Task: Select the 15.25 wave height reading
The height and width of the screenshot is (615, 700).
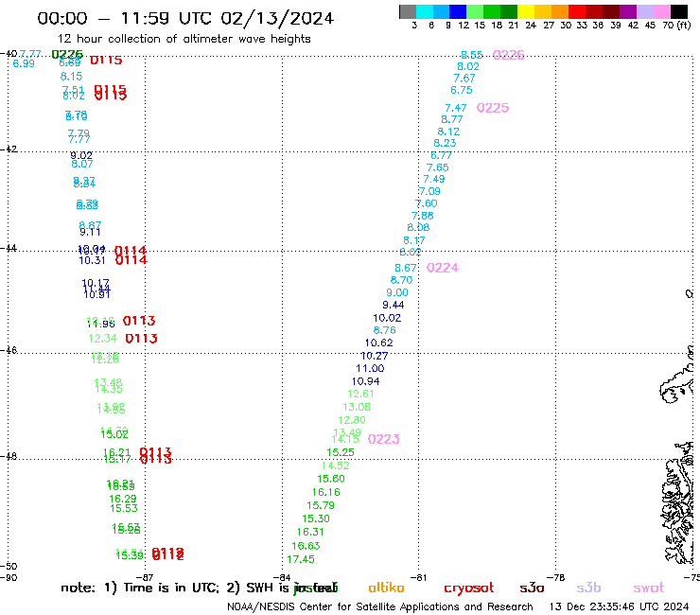Action: pos(341,452)
